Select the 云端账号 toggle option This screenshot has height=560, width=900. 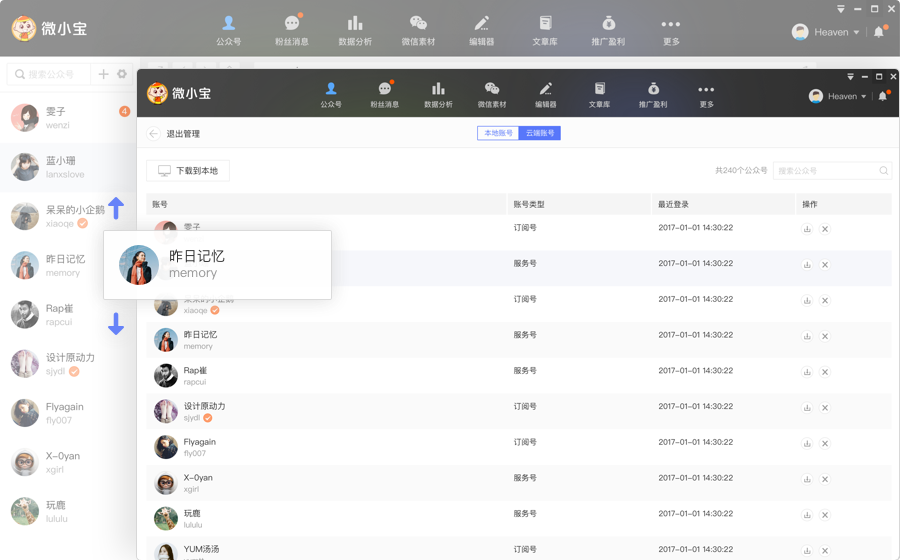(540, 133)
